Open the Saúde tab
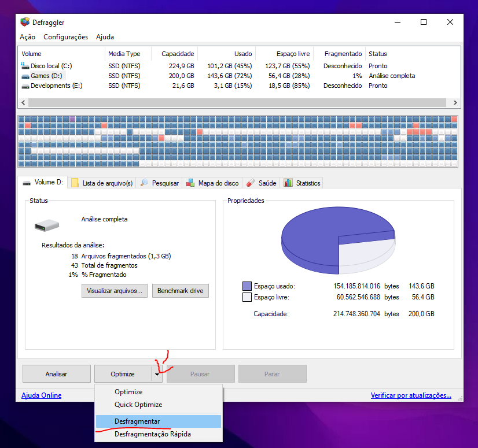Viewport: 478px width, 448px height. coord(261,183)
